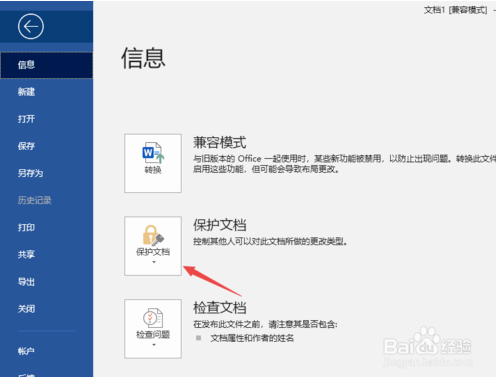496x377 pixels.
Task: Expand the 检查问题 dropdown arrow
Action: tap(154, 345)
